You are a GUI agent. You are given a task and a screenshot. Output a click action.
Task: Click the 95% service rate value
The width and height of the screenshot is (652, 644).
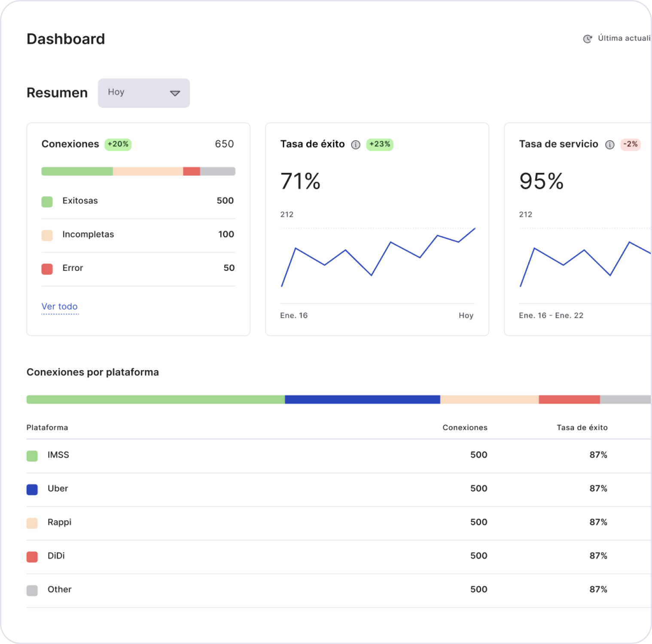[542, 181]
